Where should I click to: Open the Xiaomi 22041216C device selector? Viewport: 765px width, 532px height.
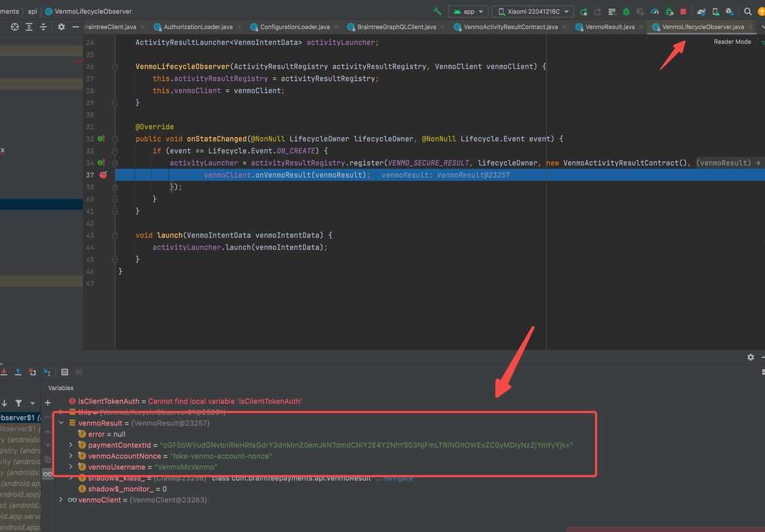tap(533, 11)
